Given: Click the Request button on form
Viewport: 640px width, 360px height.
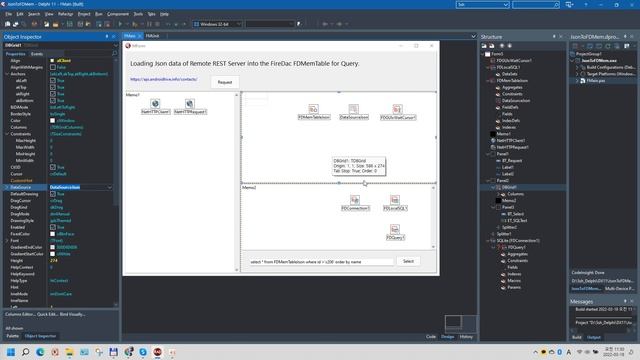Looking at the screenshot, I should point(224,82).
